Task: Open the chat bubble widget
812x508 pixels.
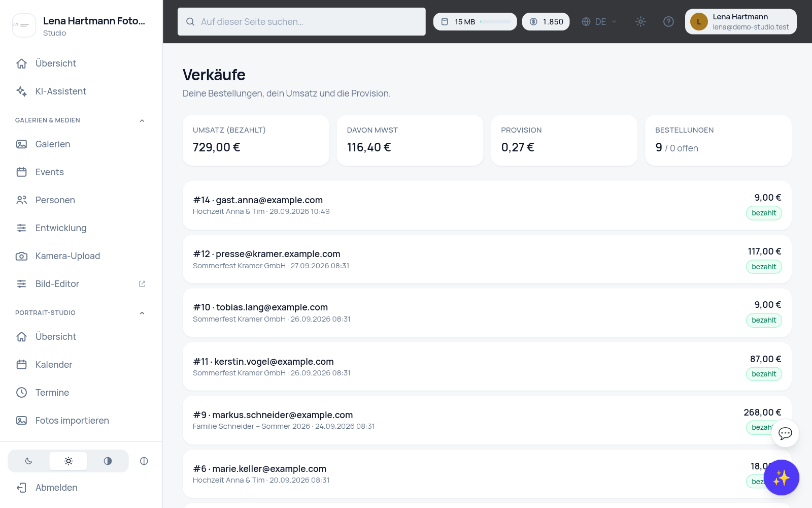Action: (785, 433)
